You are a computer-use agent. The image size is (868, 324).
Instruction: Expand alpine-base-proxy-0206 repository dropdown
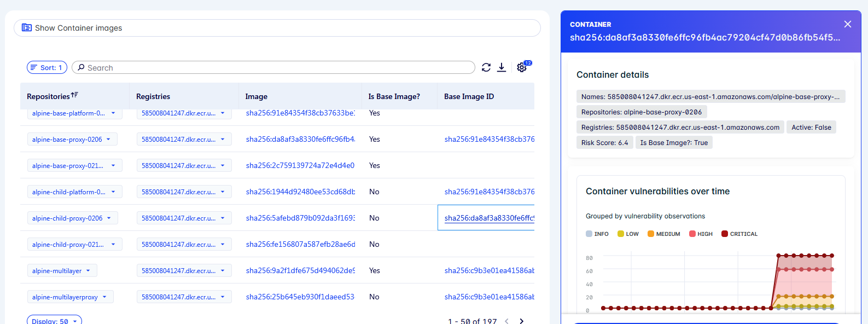click(108, 140)
